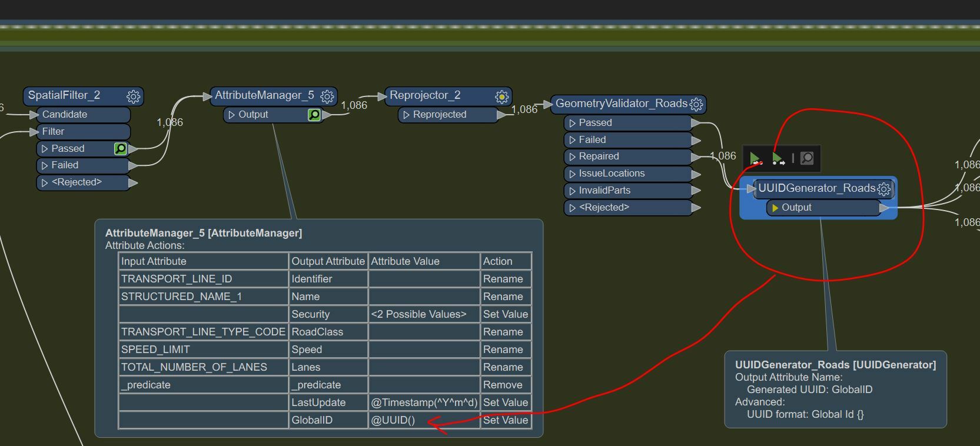This screenshot has height=446, width=980.
Task: Click GeometryValidator_Roads input port arrow
Action: coord(547,105)
